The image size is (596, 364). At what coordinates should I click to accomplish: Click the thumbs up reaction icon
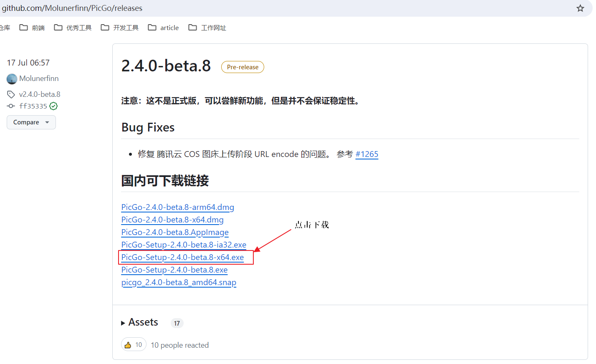pyautogui.click(x=128, y=345)
